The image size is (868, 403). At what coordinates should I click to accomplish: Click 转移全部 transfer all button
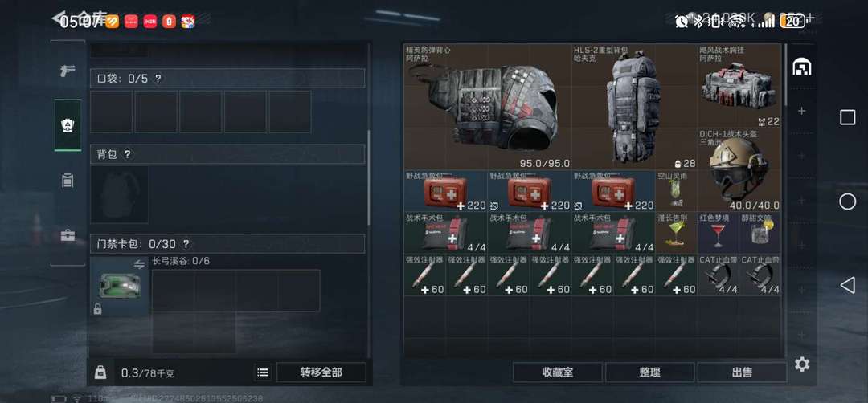click(x=321, y=372)
